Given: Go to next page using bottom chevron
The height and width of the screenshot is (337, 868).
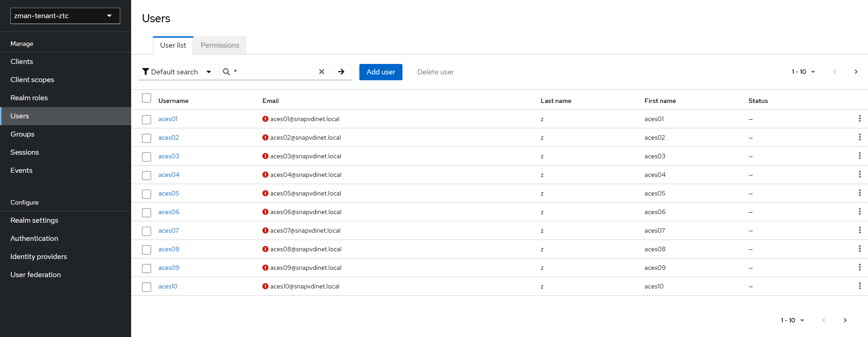Looking at the screenshot, I should coord(845,320).
